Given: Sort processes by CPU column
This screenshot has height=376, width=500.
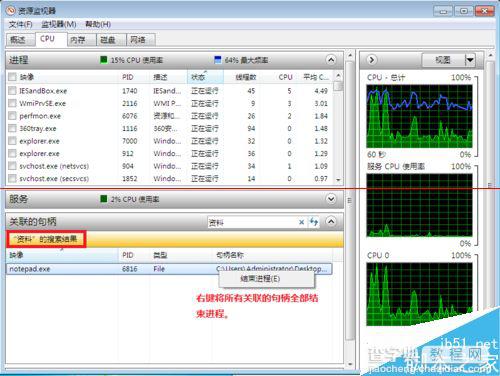Looking at the screenshot, I should click(285, 77).
